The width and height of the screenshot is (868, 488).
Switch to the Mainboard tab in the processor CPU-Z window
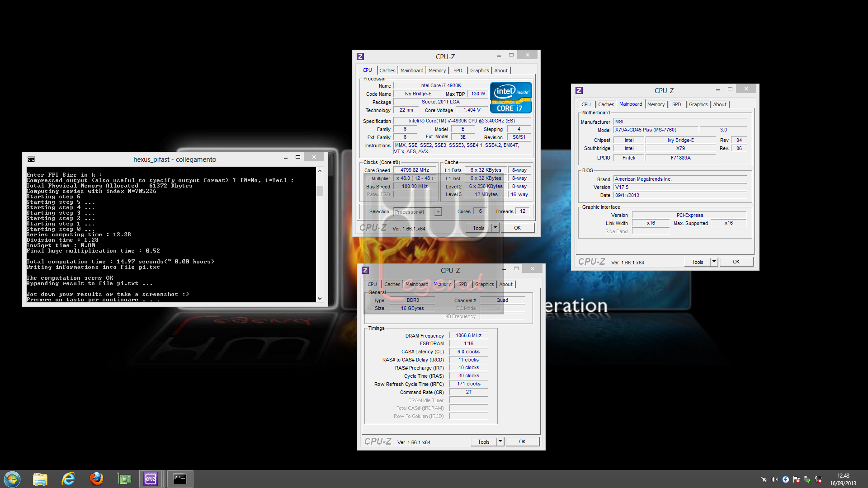(x=412, y=70)
